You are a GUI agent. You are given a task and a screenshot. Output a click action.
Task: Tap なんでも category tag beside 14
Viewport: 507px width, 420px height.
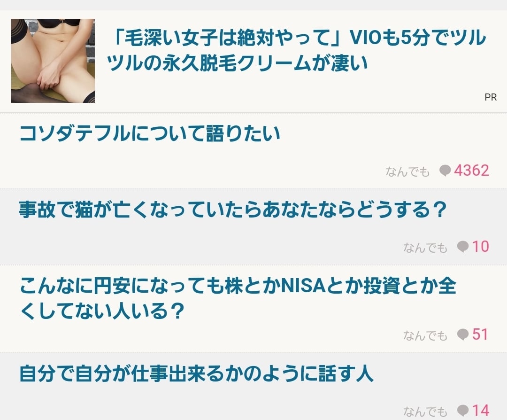pyautogui.click(x=425, y=412)
